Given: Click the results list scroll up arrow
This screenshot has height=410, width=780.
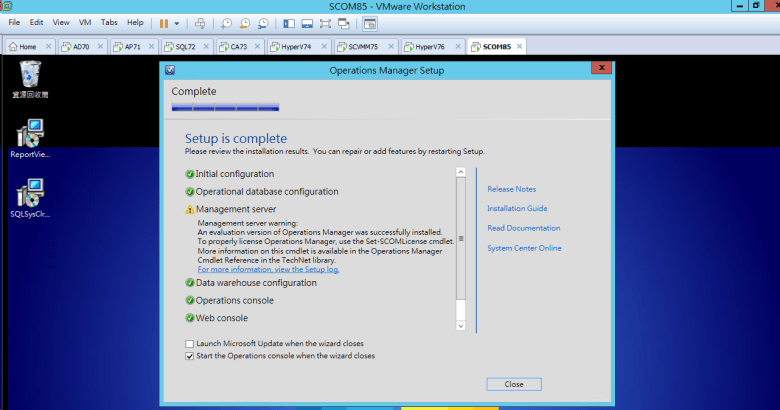Looking at the screenshot, I should pyautogui.click(x=461, y=172).
